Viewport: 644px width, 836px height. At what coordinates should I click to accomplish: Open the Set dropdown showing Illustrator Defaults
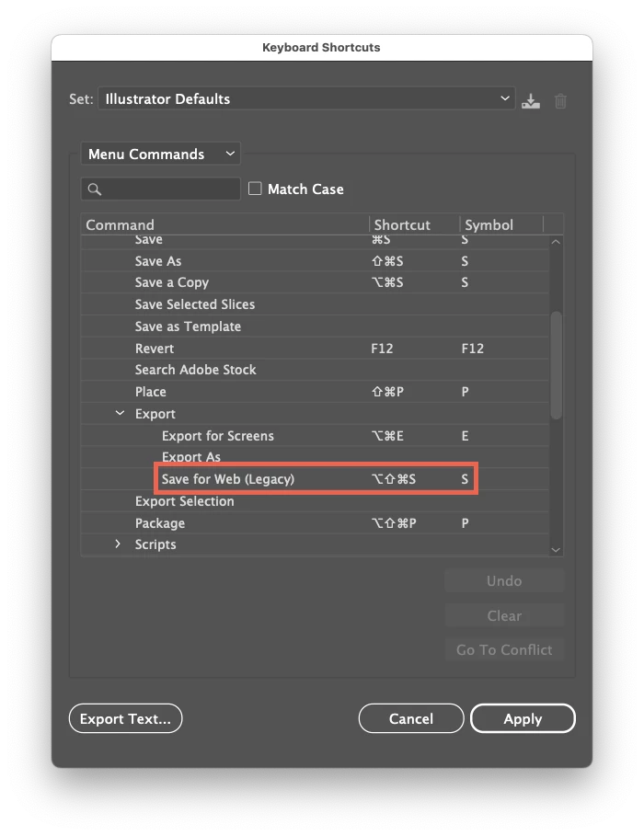tap(306, 98)
